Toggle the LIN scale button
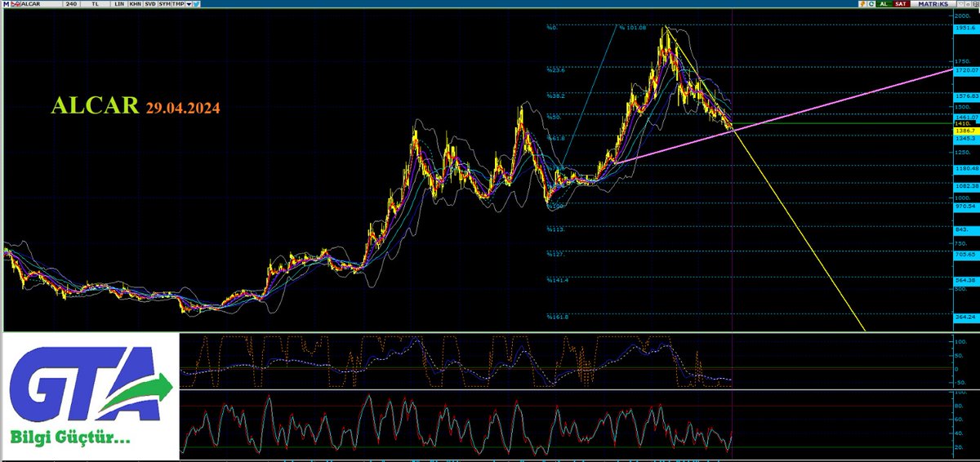Screen dimensions: 980x462 (118, 4)
